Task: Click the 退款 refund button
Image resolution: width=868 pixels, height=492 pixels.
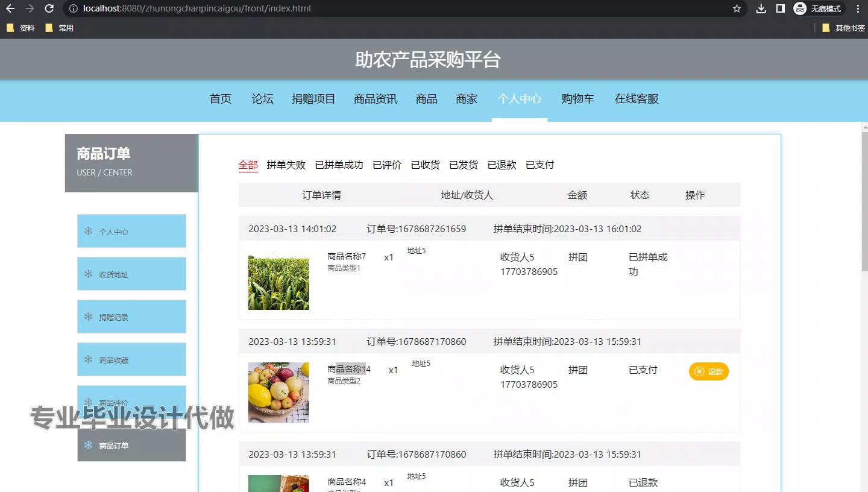Action: click(709, 371)
